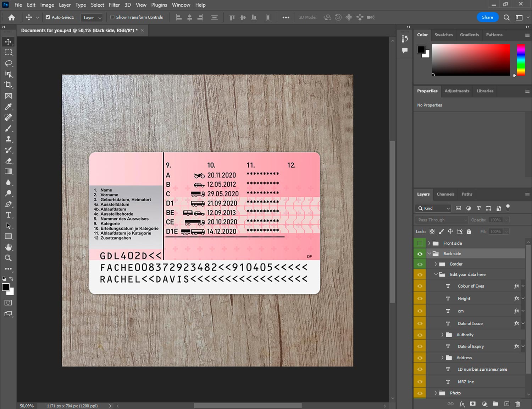
Task: Pick the Crop tool
Action: tap(8, 85)
